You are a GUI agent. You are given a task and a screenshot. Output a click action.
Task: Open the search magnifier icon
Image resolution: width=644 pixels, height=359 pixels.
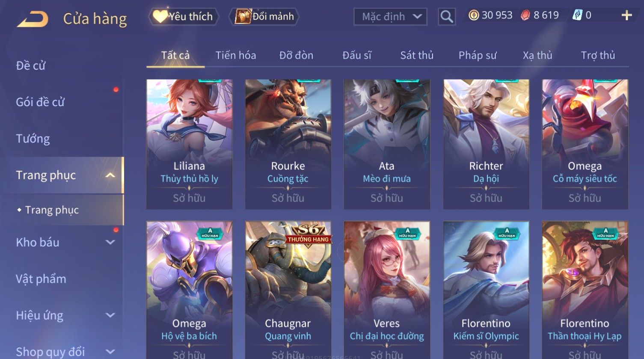click(447, 17)
